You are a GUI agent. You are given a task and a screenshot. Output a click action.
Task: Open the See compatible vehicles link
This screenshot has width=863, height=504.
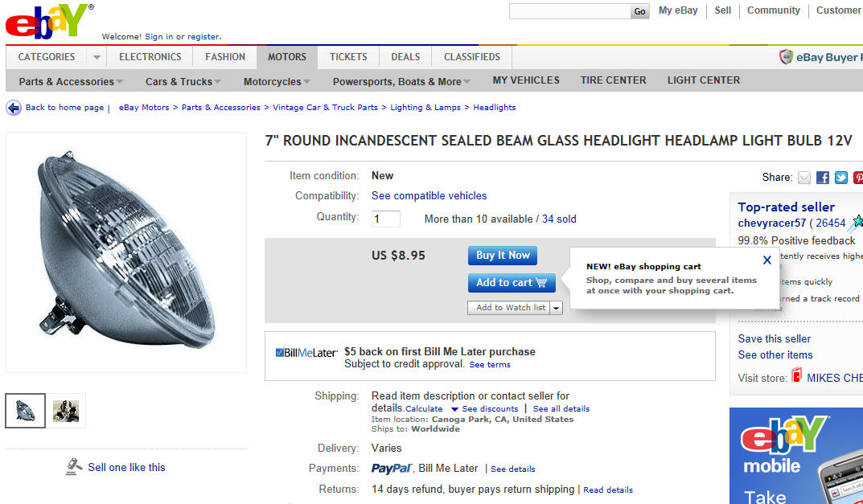point(429,196)
